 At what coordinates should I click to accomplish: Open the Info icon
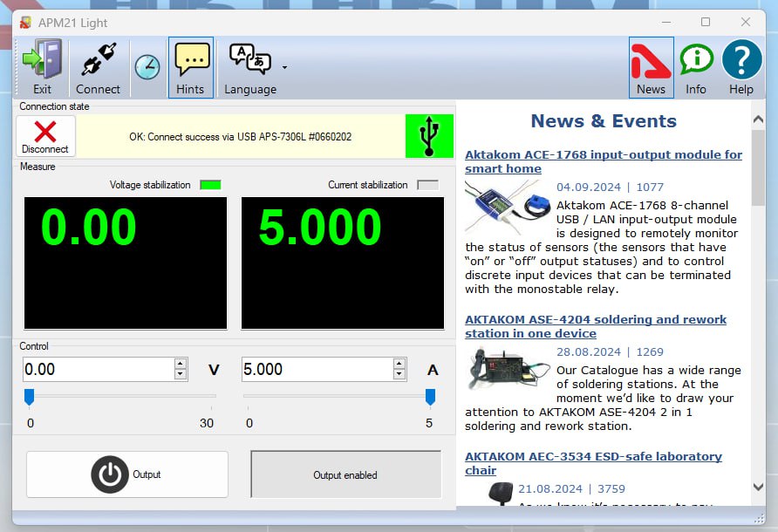696,59
